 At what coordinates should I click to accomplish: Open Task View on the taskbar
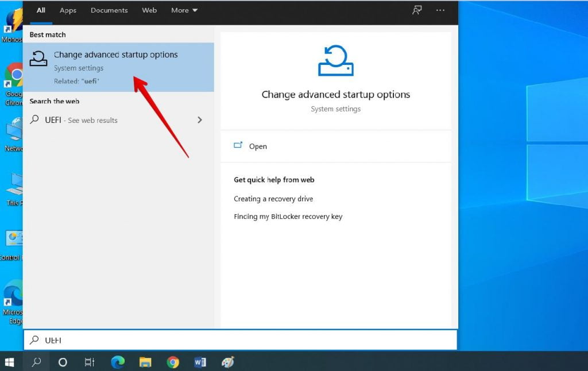(89, 362)
